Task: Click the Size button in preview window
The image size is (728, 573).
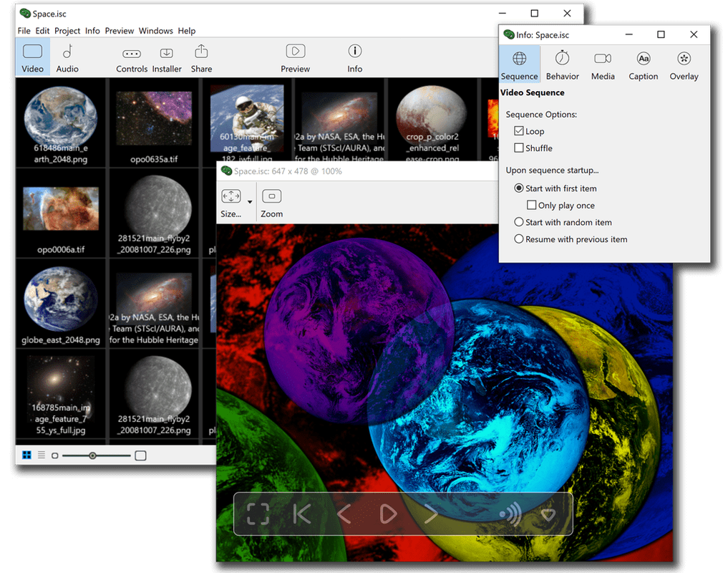Action: coord(230,203)
